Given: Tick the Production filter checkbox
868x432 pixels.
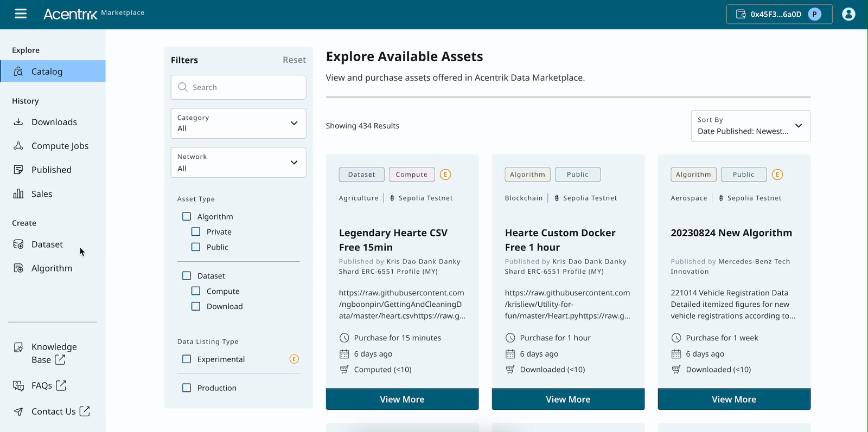Looking at the screenshot, I should [187, 388].
